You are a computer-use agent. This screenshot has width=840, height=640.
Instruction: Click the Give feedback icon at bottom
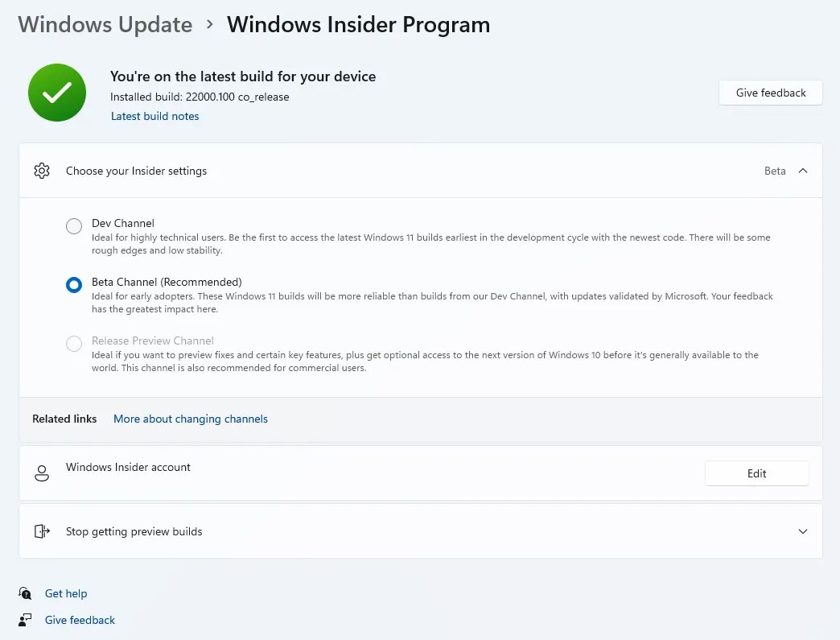coord(26,620)
